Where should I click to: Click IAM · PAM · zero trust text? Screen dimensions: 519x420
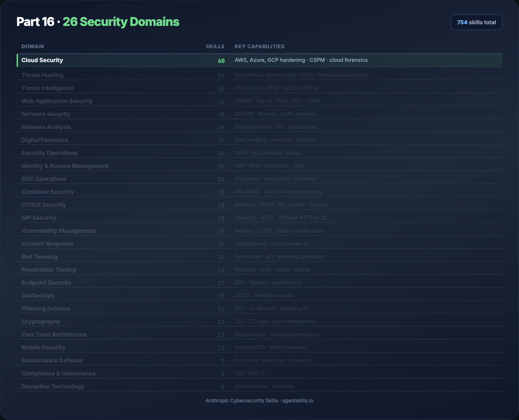pos(270,166)
